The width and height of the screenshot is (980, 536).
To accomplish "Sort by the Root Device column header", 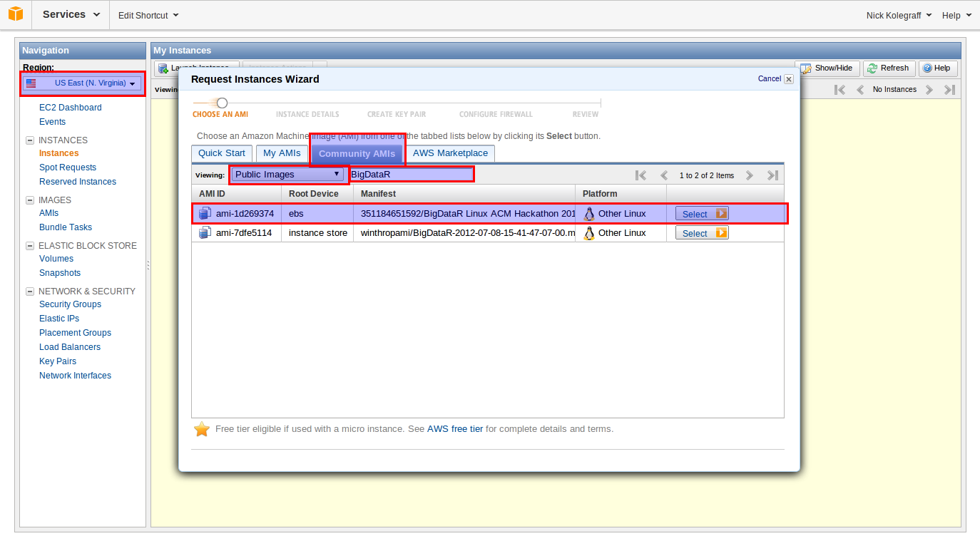I will tap(318, 194).
